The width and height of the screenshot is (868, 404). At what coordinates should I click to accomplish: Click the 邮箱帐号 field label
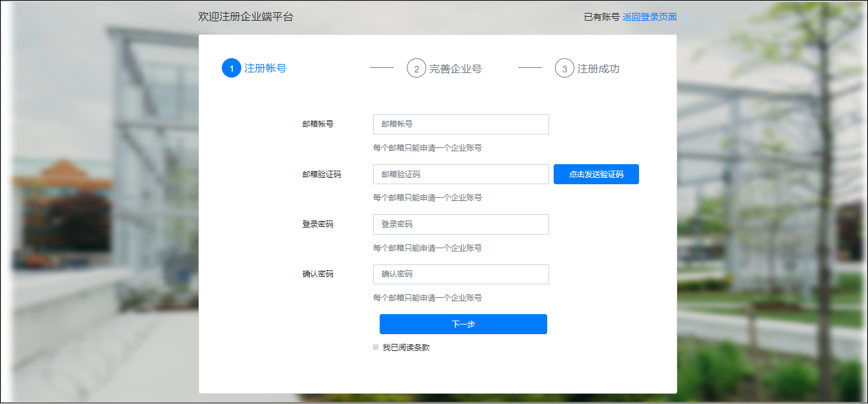tap(318, 124)
